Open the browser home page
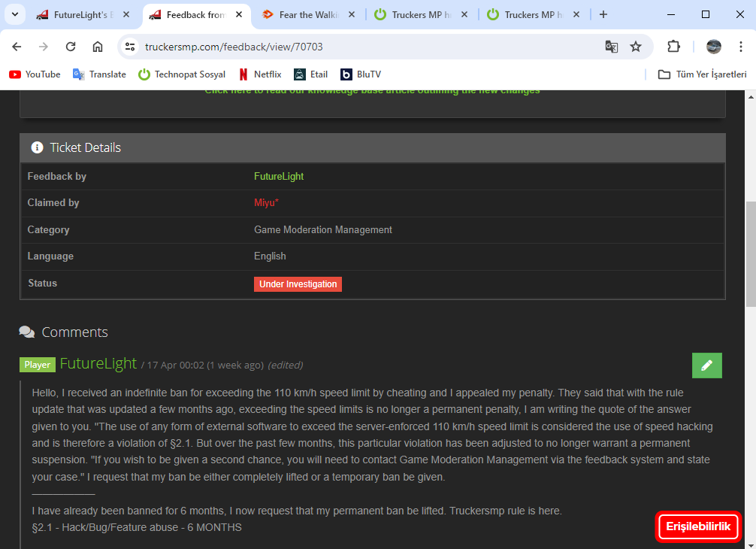 coord(98,47)
